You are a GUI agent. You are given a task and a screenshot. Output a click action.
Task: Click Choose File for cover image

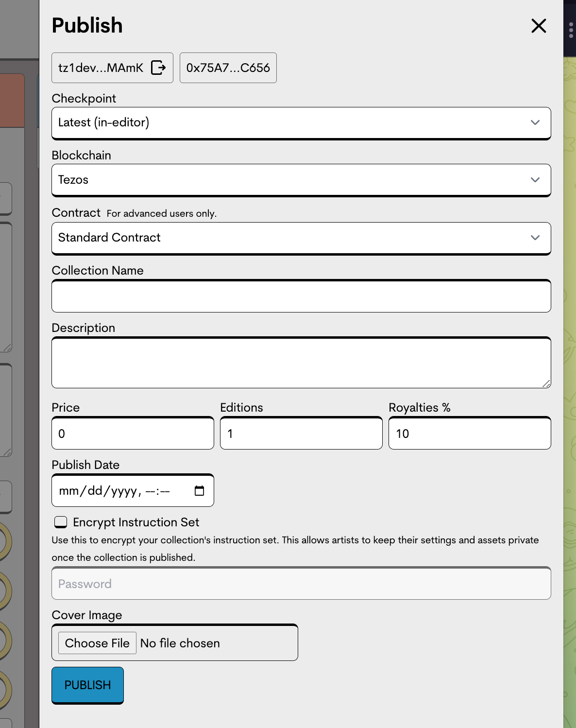tap(97, 643)
